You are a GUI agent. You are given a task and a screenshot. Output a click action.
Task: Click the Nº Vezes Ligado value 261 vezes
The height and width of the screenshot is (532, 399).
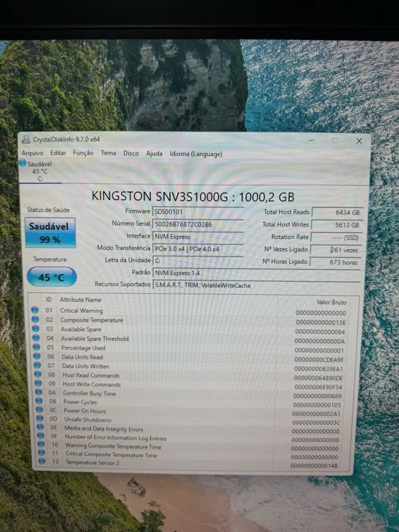(336, 250)
